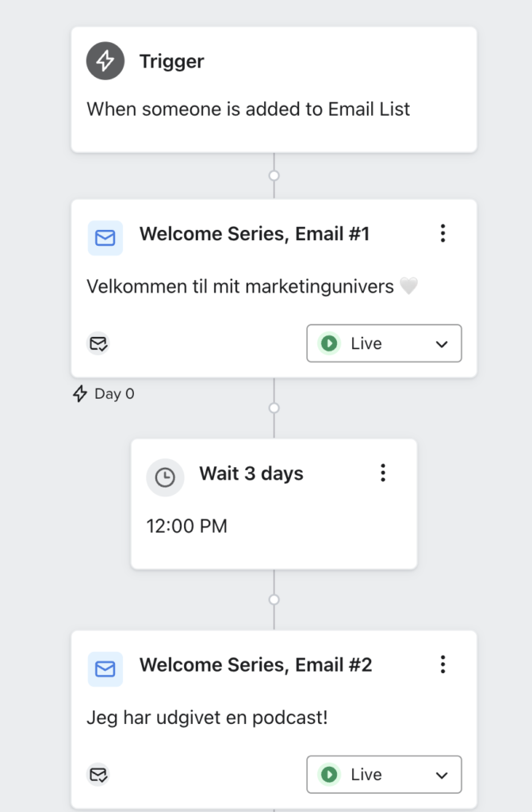Select the envelope icon of Email #2
Screen dimensions: 532x812
(x=105, y=669)
